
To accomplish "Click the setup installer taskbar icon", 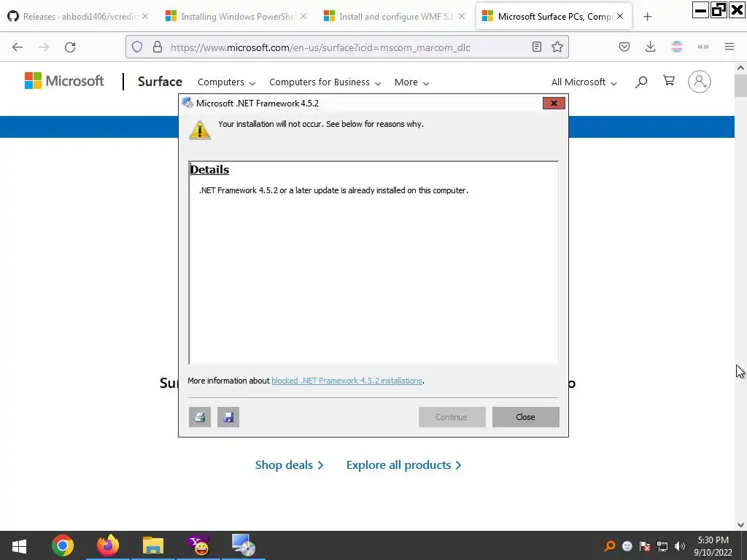I will point(244,545).
